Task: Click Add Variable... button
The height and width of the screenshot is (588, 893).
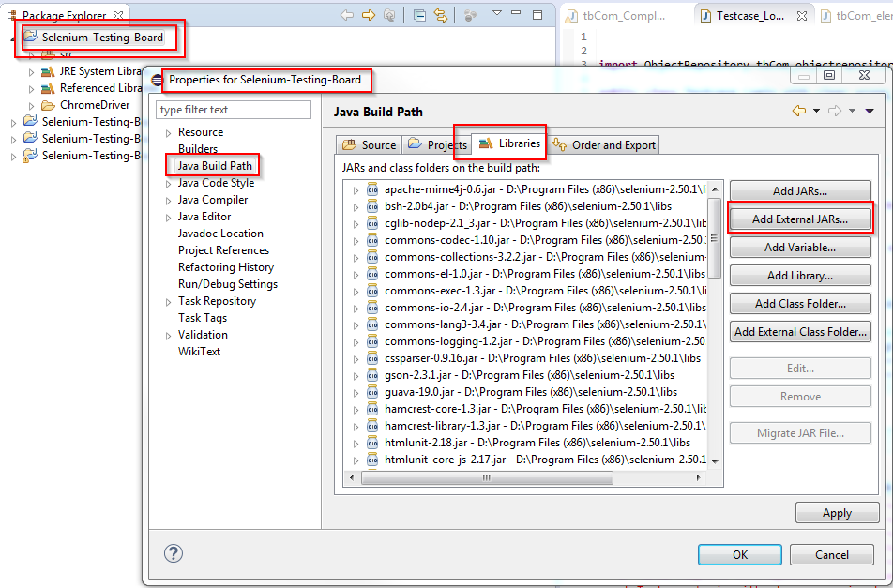Action: click(800, 248)
